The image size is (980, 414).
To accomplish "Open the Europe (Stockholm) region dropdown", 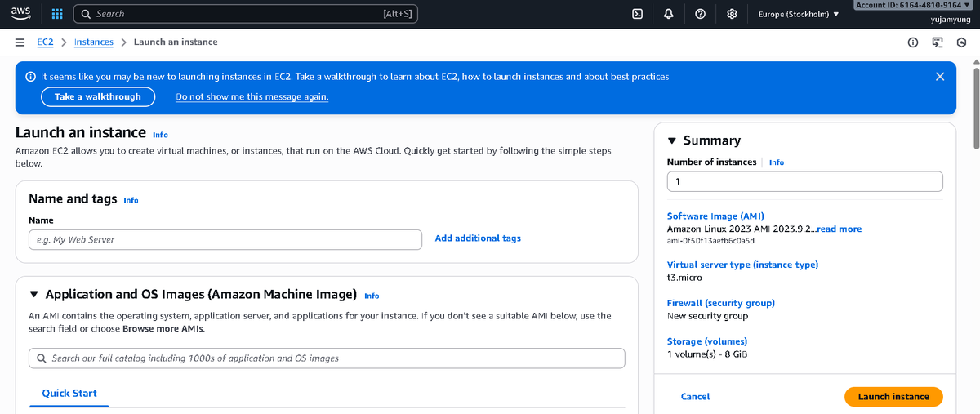I will [x=799, y=14].
